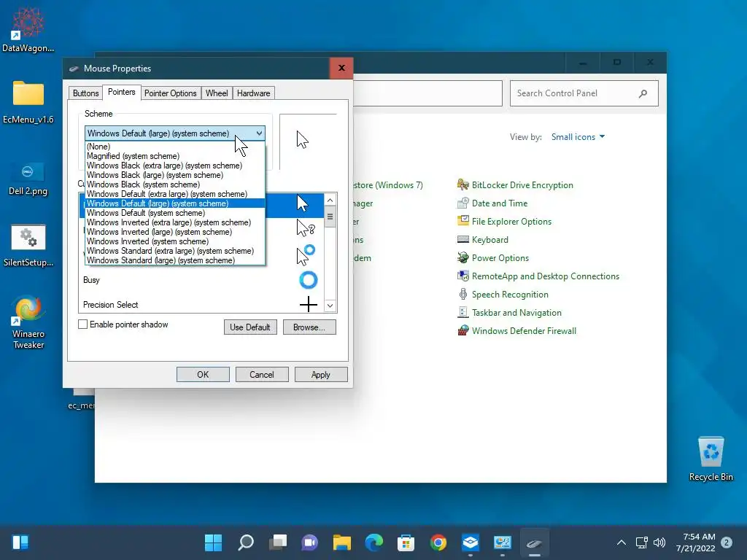Click the Power Options icon
This screenshot has height=560, width=747.
pos(462,257)
